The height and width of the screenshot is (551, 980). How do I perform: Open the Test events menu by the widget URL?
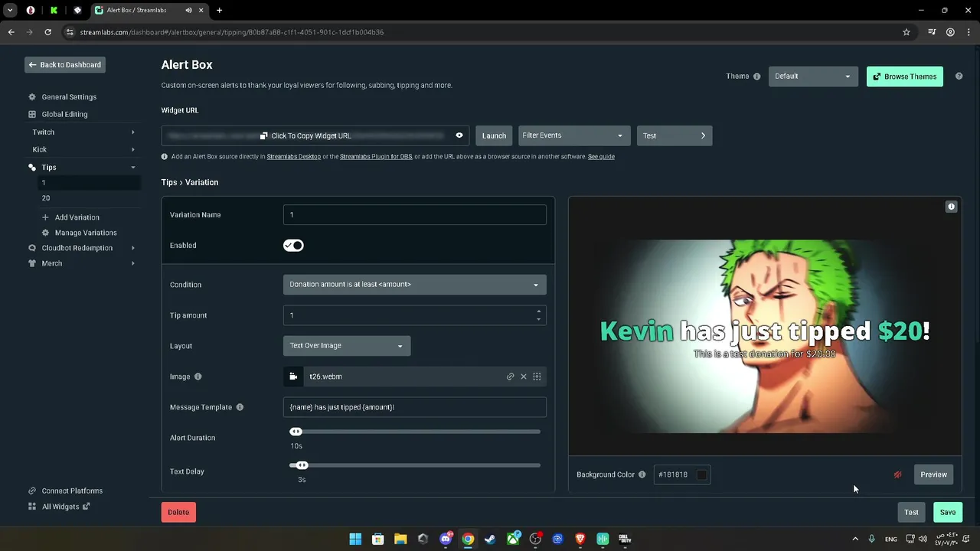click(x=675, y=135)
